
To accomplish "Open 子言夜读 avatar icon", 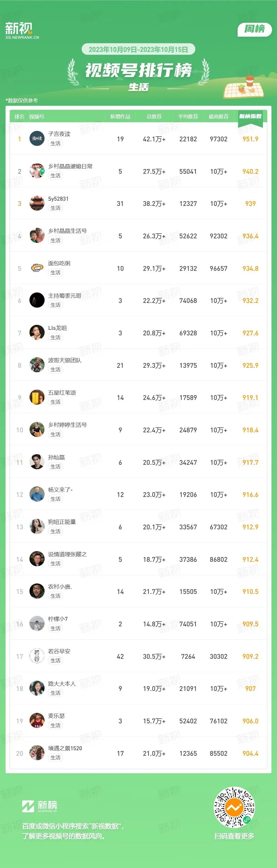I will coord(37,138).
